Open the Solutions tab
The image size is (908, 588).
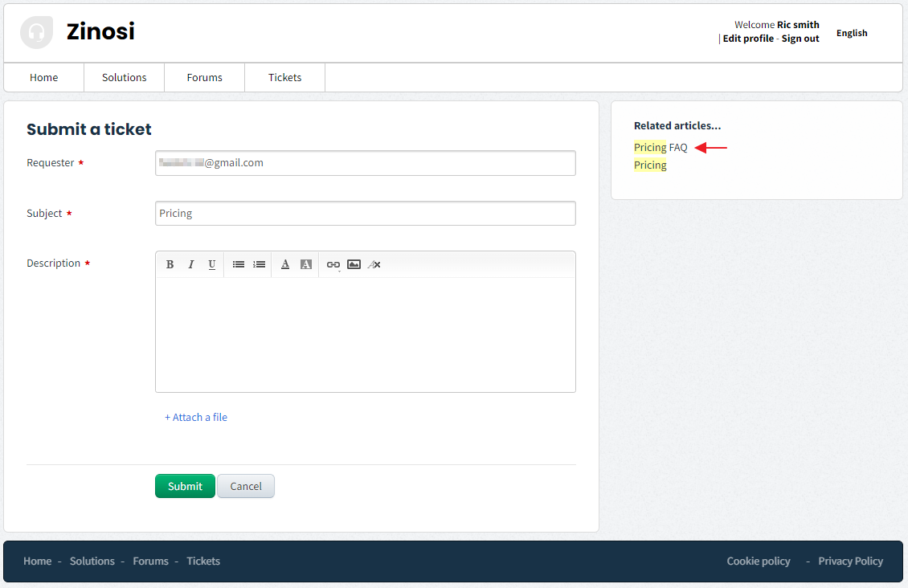tap(125, 78)
